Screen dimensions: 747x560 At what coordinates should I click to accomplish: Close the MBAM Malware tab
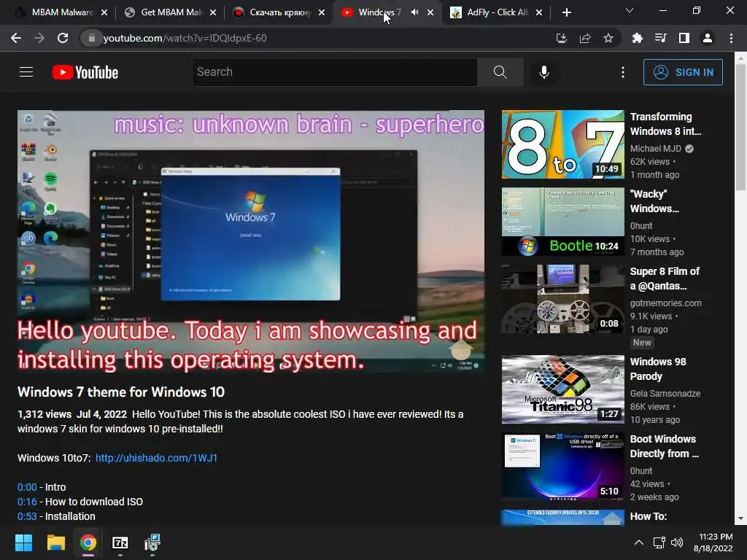coord(104,12)
